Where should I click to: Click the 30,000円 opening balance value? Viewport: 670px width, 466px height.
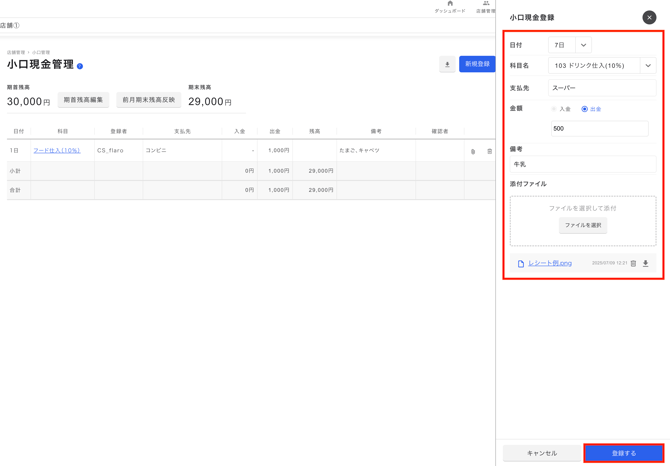tap(29, 102)
